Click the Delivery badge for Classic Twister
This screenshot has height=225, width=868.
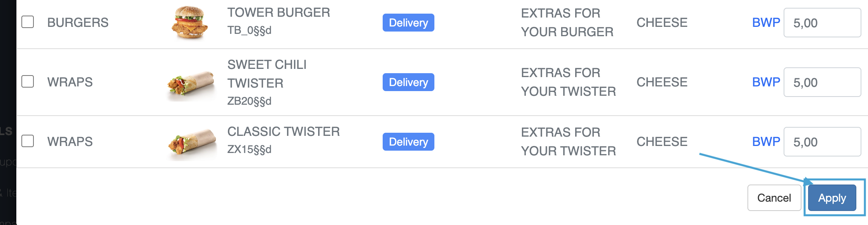coord(408,142)
